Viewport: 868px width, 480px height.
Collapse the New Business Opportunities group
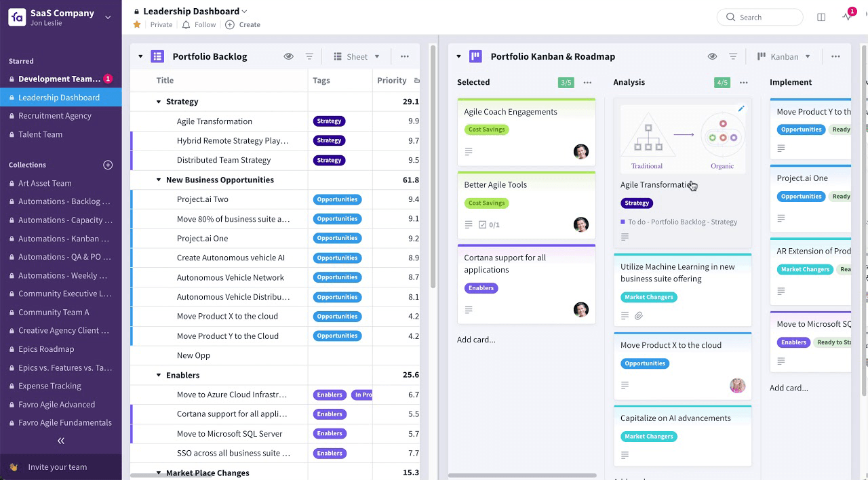point(159,180)
